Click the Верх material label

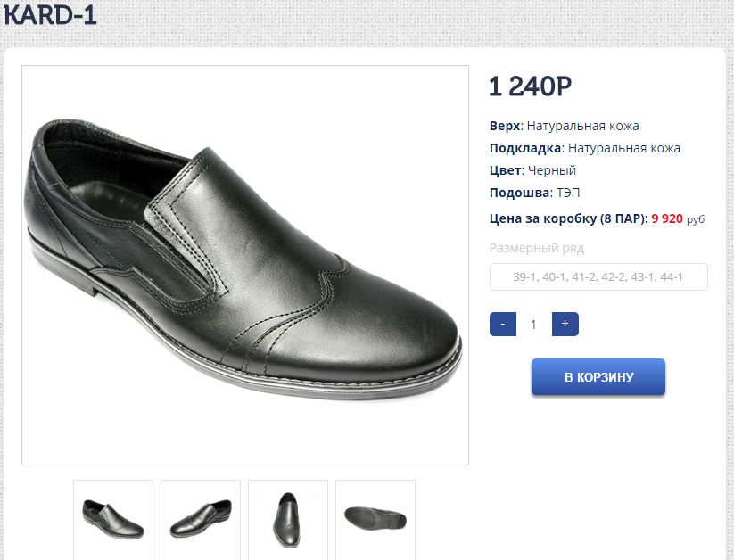coord(504,126)
